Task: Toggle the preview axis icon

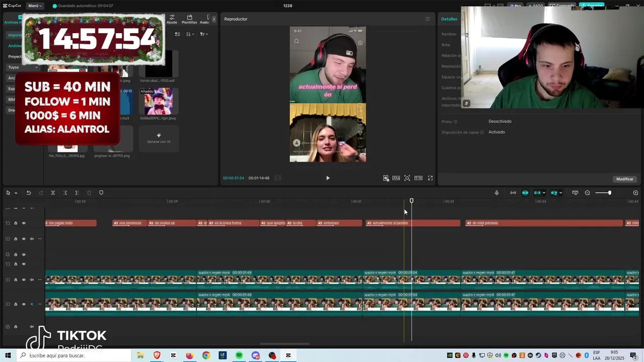Action: [x=554, y=193]
